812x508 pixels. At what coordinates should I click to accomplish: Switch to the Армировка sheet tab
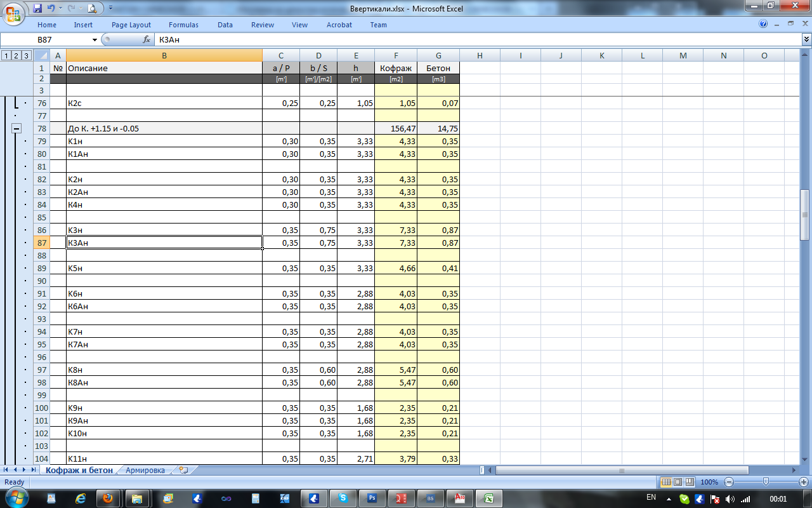coord(145,471)
